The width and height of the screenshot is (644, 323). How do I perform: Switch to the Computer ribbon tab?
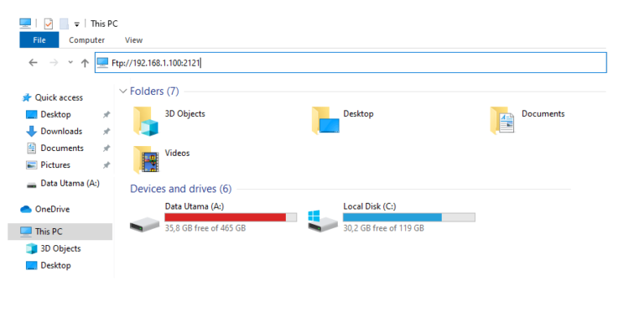(x=86, y=40)
